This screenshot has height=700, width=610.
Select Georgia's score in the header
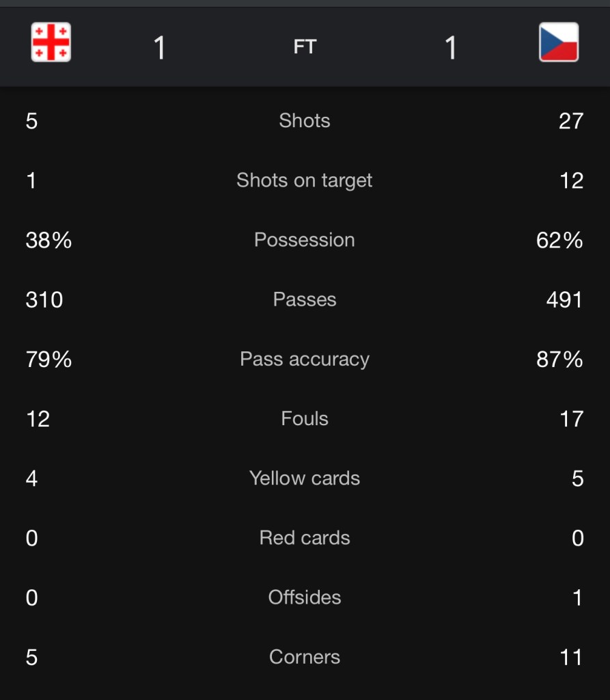point(159,48)
